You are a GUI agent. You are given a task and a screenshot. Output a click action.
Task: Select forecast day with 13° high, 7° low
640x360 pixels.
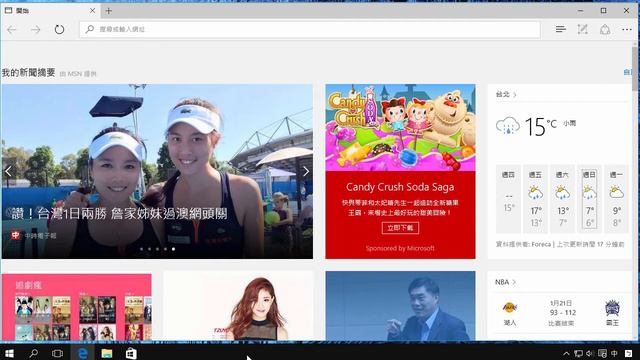click(562, 199)
